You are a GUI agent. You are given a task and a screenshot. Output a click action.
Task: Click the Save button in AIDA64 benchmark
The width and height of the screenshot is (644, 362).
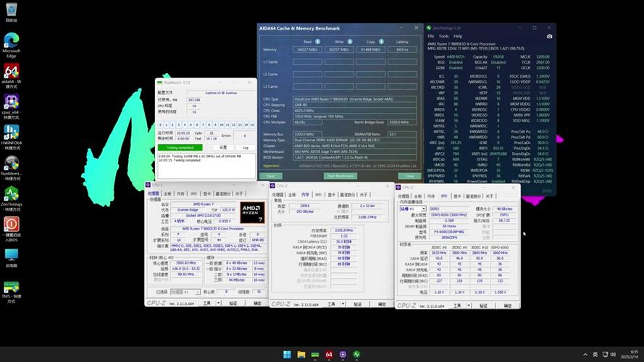point(271,176)
